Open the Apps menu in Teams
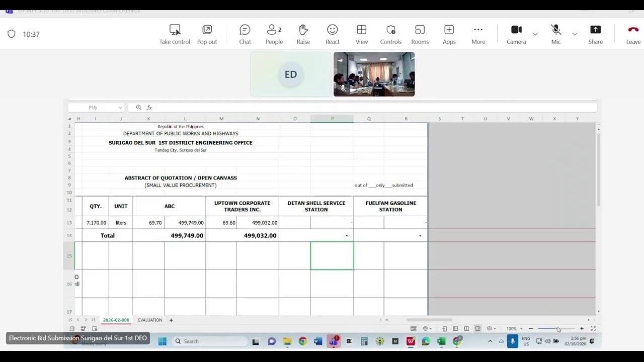The width and height of the screenshot is (644, 362). (x=449, y=34)
